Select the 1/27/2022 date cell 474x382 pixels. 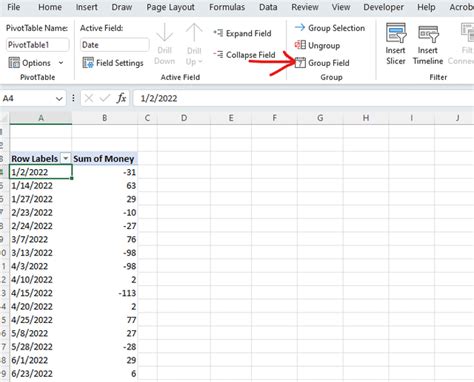pyautogui.click(x=41, y=199)
